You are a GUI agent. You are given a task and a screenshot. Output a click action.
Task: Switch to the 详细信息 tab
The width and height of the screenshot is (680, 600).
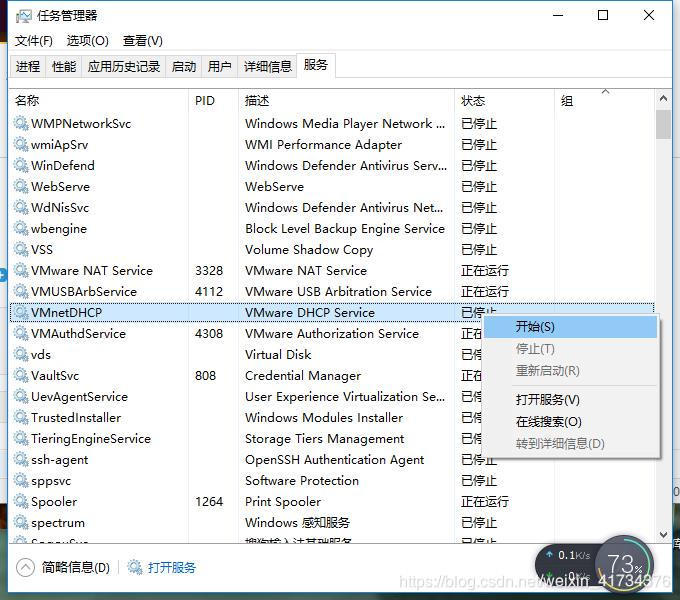click(x=267, y=67)
